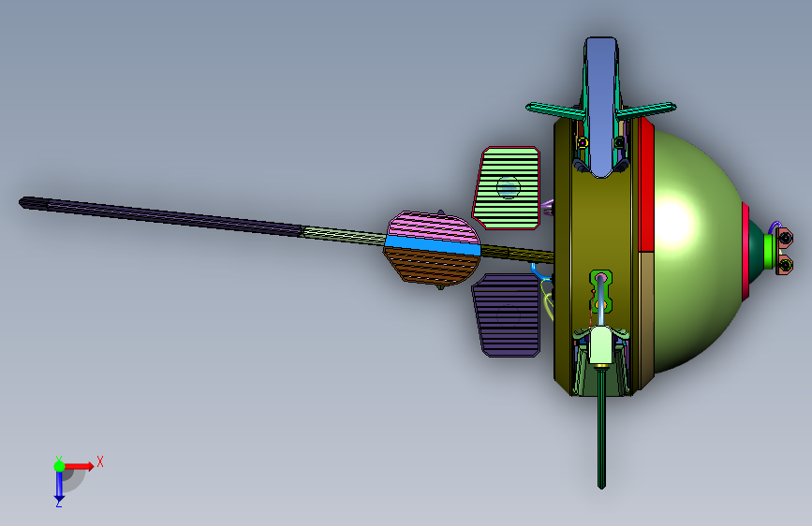Select the right teal crossbar arm
The width and height of the screenshot is (812, 526).
(x=647, y=110)
